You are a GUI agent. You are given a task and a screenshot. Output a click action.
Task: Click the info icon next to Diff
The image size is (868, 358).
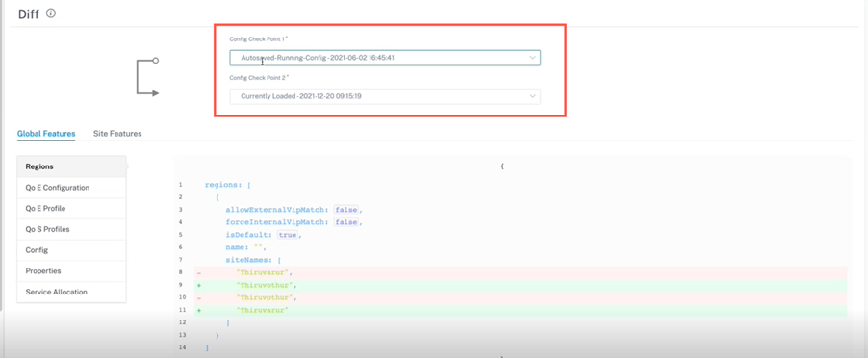click(51, 13)
